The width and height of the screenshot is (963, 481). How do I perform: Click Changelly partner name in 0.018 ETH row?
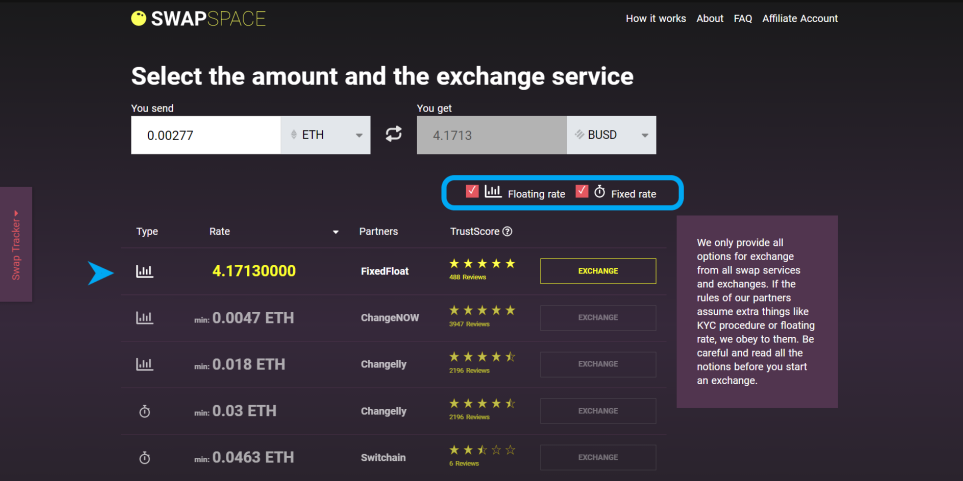pyautogui.click(x=384, y=364)
